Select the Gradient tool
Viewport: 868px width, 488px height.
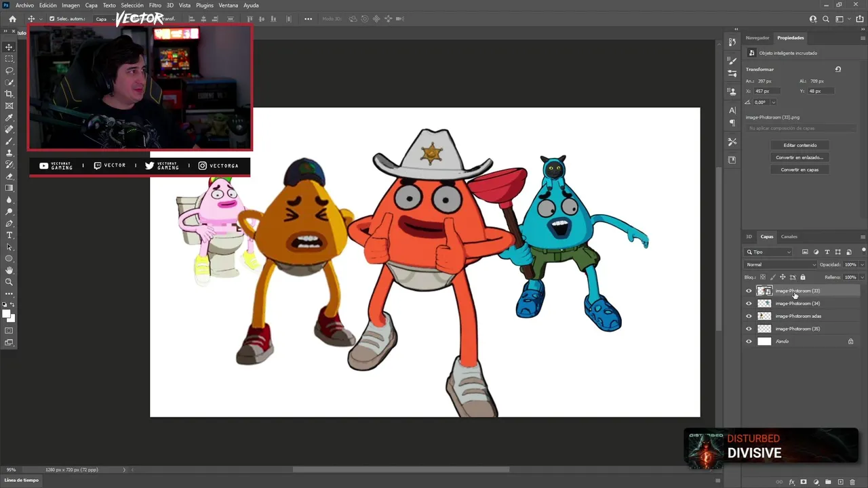(x=9, y=188)
